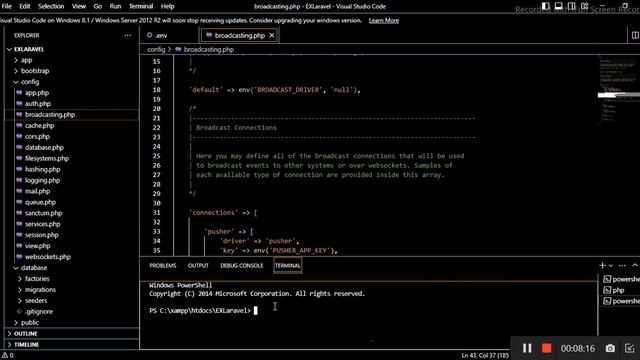Select the TERMINAL panel tab

(287, 266)
